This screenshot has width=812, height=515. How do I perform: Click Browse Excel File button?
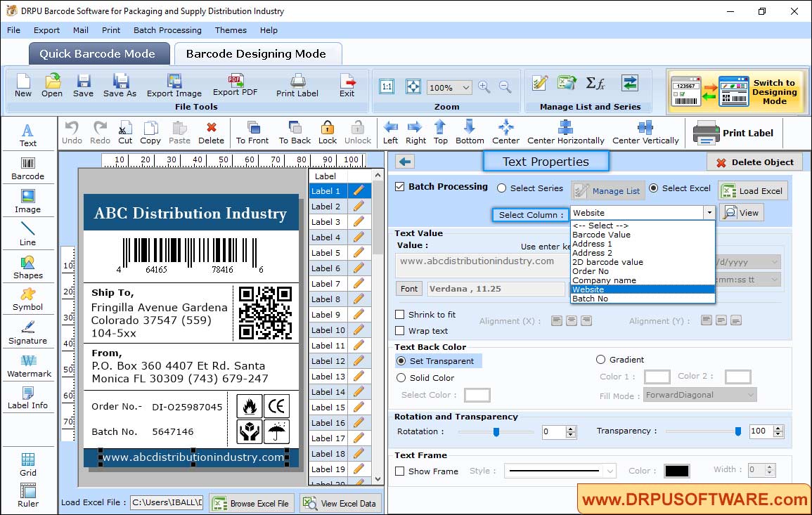[x=252, y=503]
